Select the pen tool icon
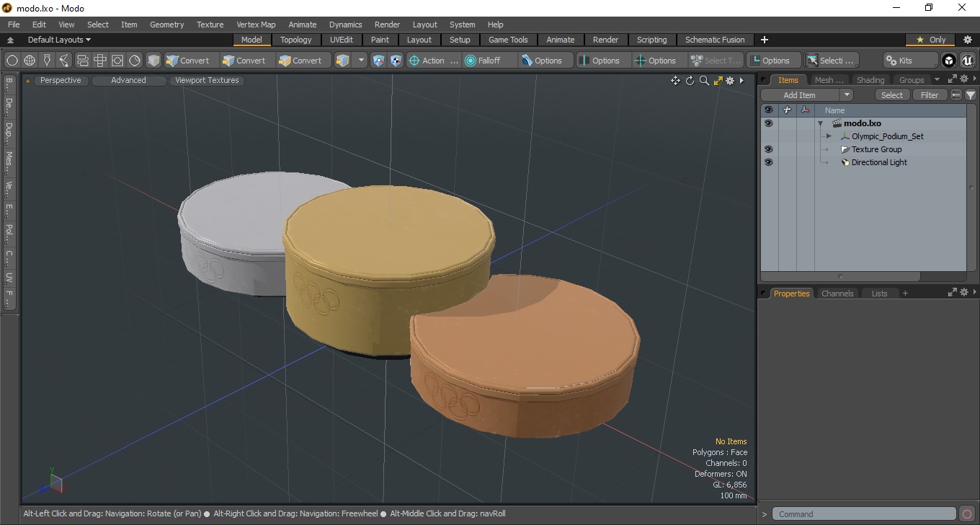Viewport: 980px width, 525px height. click(47, 61)
